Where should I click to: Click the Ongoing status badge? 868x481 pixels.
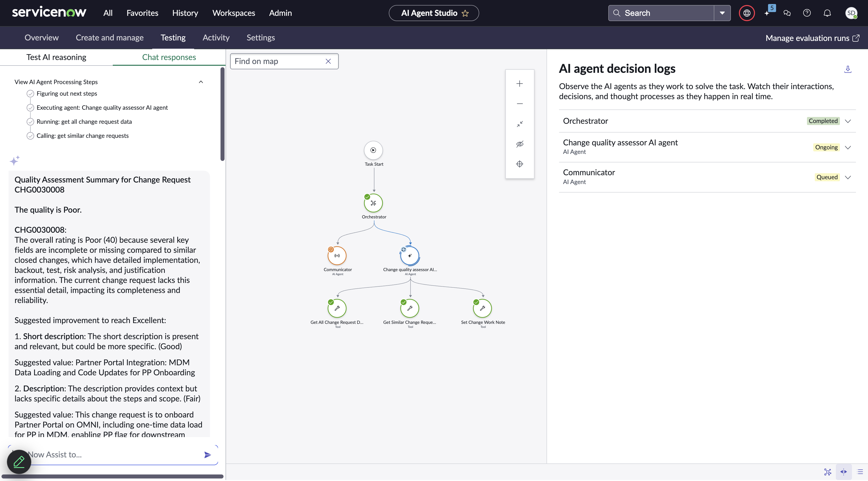point(826,148)
